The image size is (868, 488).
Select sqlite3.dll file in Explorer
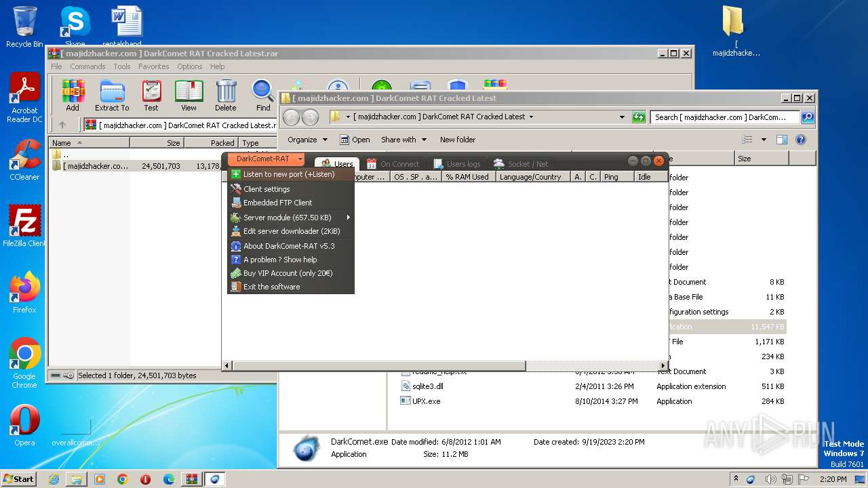[427, 386]
